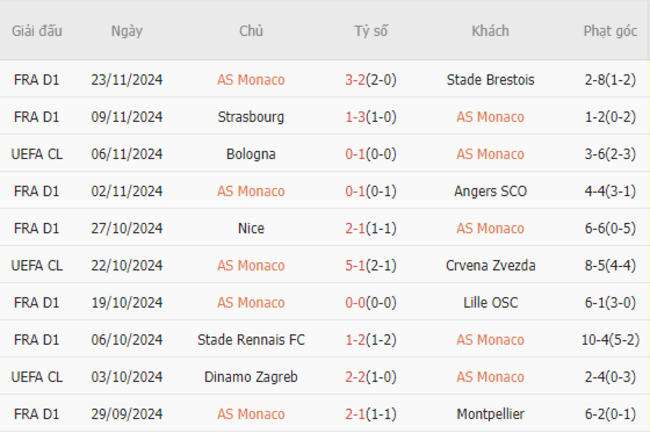Open the Stade Brestois team link
This screenshot has width=650, height=433.
(490, 80)
